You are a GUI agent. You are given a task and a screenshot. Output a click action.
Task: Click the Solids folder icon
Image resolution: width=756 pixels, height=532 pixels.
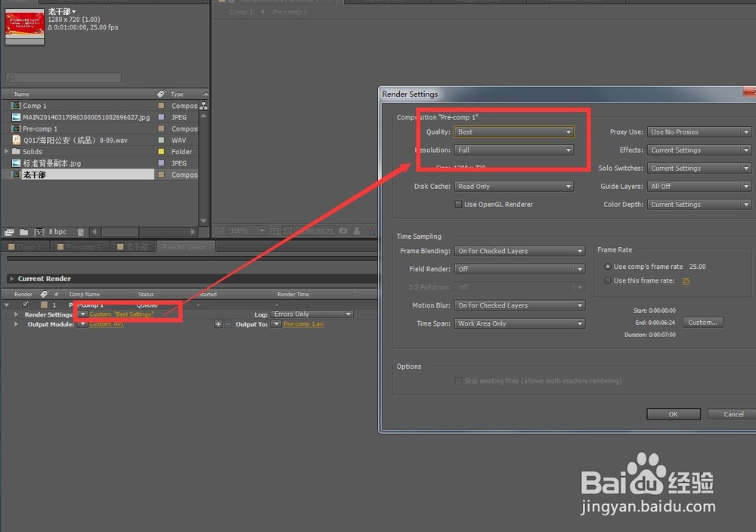click(x=17, y=151)
